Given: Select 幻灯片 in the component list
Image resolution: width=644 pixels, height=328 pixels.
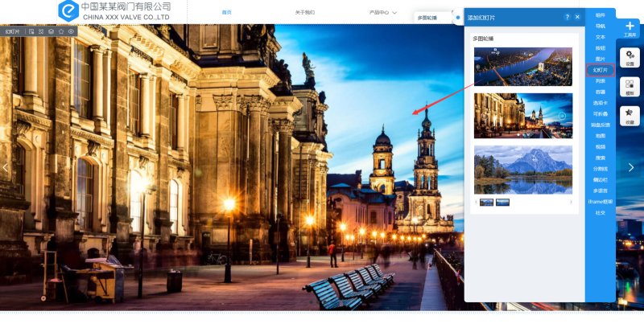Looking at the screenshot, I should click(600, 70).
